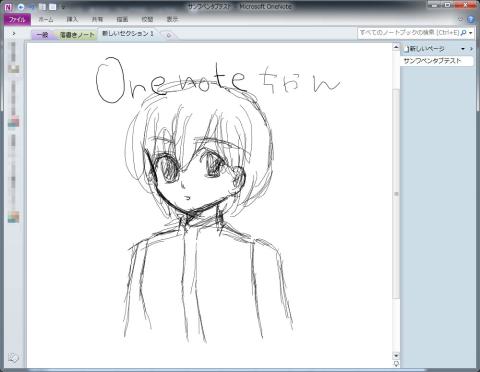Switch to the 表示 ribbon tab
Screen dimensions: 480x372
[172, 20]
